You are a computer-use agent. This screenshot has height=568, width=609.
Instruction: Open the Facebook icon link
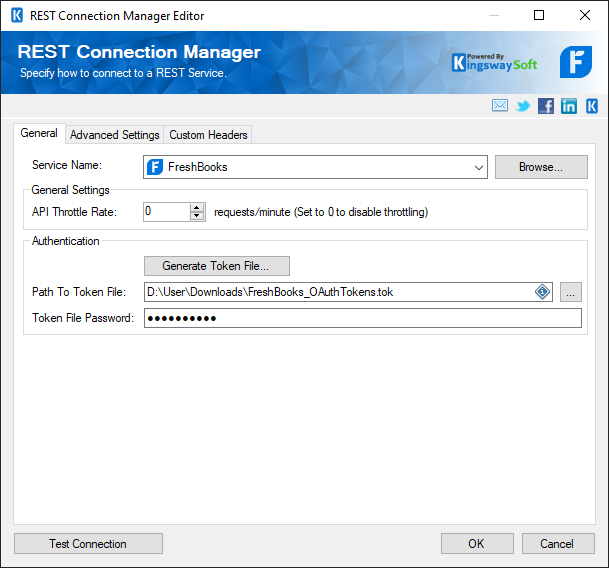(x=546, y=106)
